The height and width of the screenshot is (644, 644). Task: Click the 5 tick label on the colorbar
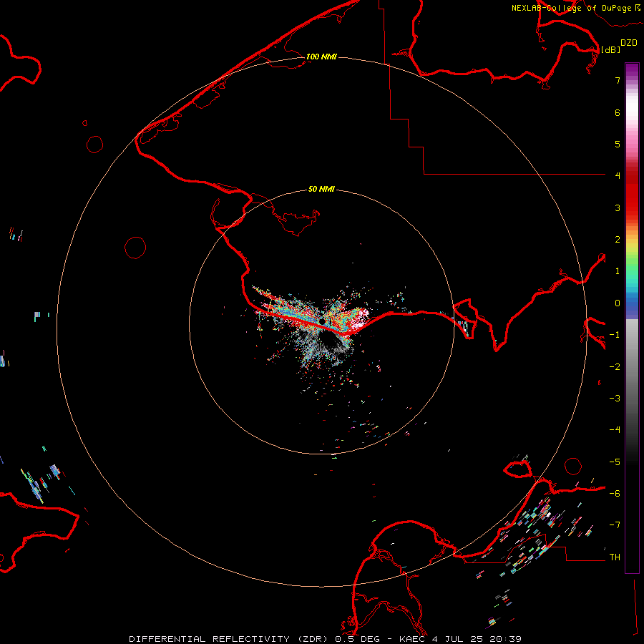[618, 144]
